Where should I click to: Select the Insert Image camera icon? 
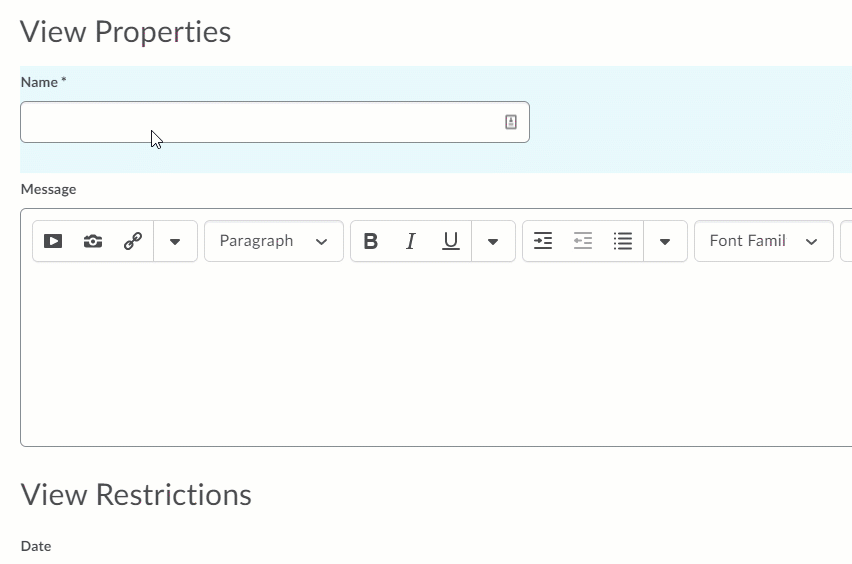[93, 241]
